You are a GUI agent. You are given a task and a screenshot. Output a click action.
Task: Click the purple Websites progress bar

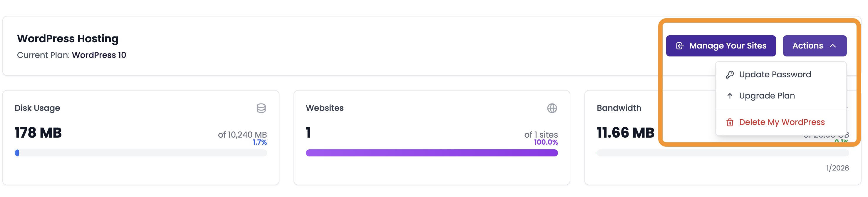click(432, 153)
